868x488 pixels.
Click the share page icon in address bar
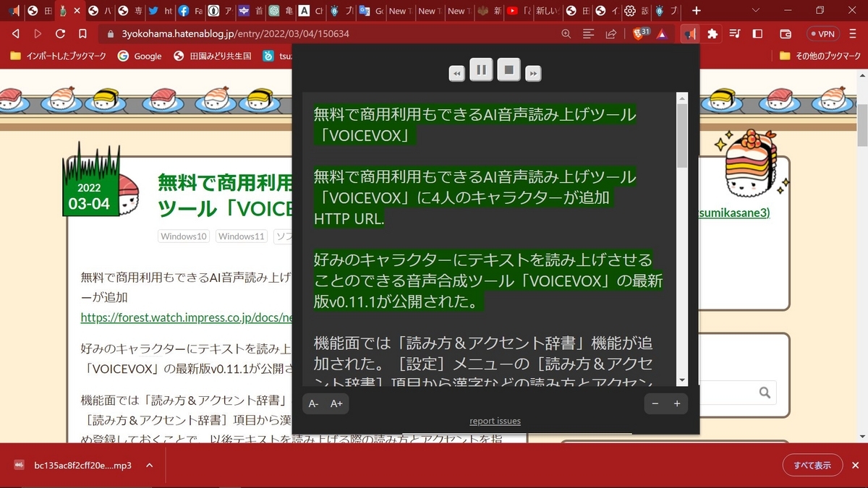coord(611,33)
